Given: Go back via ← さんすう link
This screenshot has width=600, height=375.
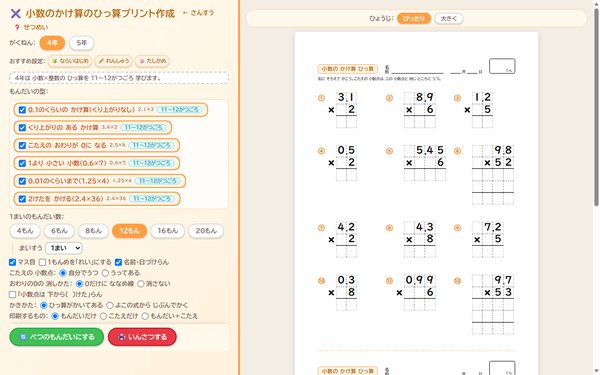Looking at the screenshot, I should (x=198, y=13).
